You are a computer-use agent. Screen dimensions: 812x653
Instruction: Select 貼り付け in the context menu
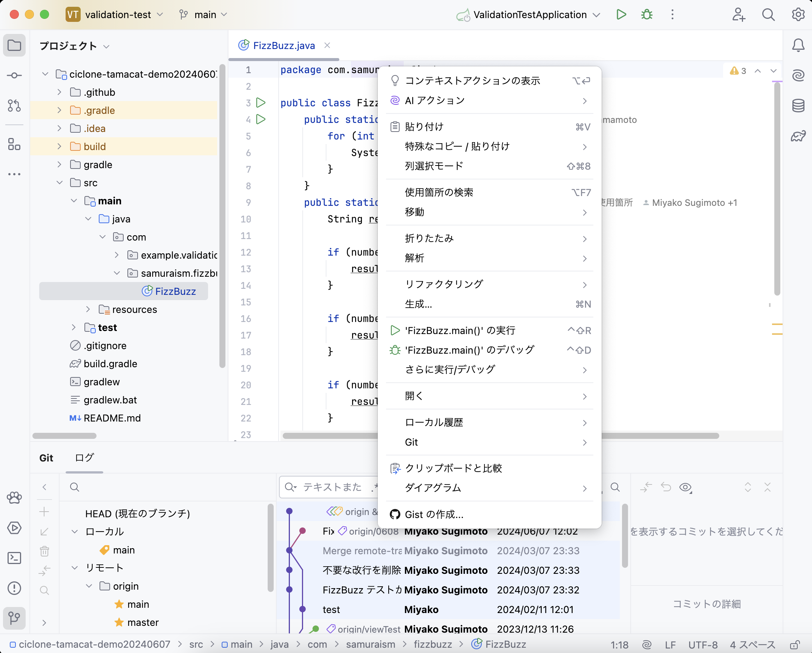click(489, 127)
